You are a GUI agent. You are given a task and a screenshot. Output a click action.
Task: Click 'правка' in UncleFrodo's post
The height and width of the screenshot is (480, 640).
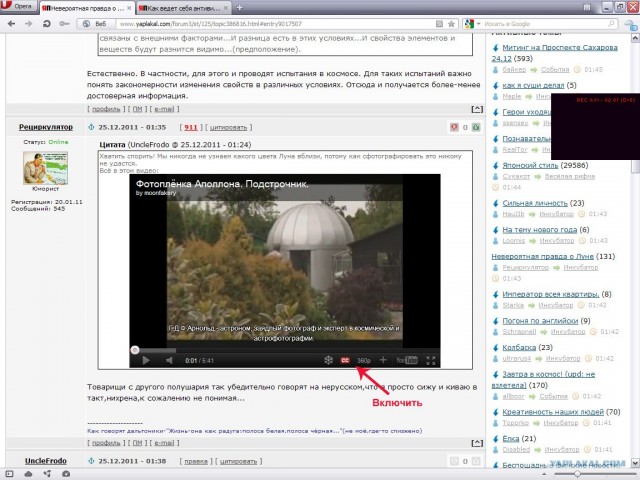196,461
